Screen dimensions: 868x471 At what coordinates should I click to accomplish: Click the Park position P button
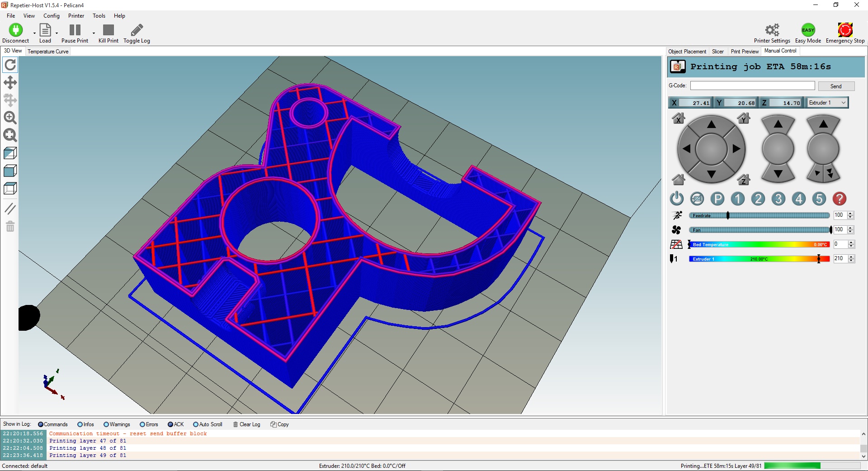click(717, 199)
